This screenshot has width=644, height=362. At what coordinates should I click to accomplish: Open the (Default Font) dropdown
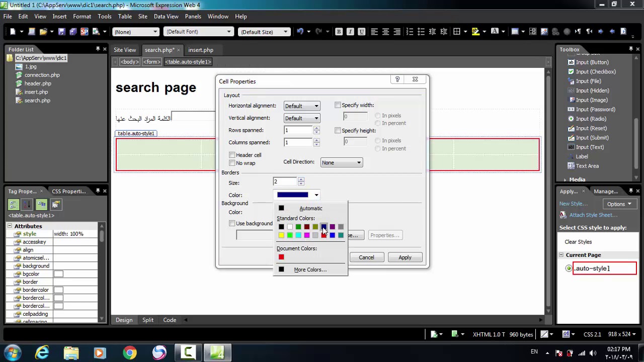(198, 32)
